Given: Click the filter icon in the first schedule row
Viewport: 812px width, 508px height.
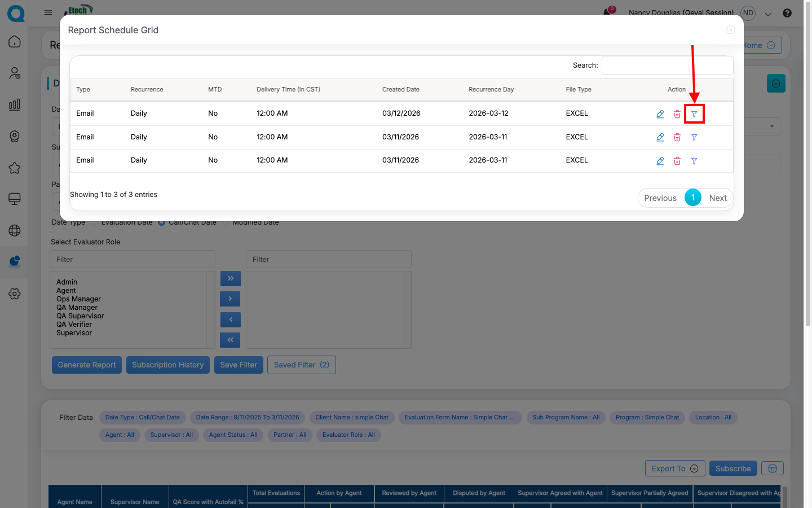Looking at the screenshot, I should point(694,114).
